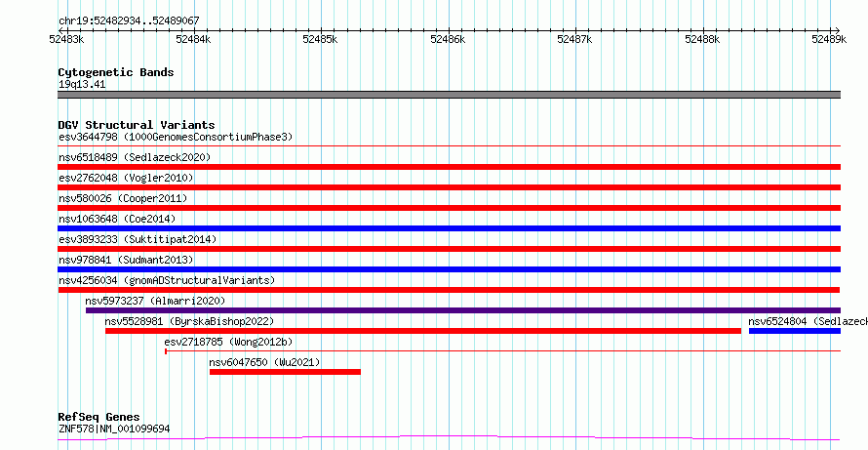
Task: Open the nsv5973237 (Almarri2020) label
Action: point(155,301)
